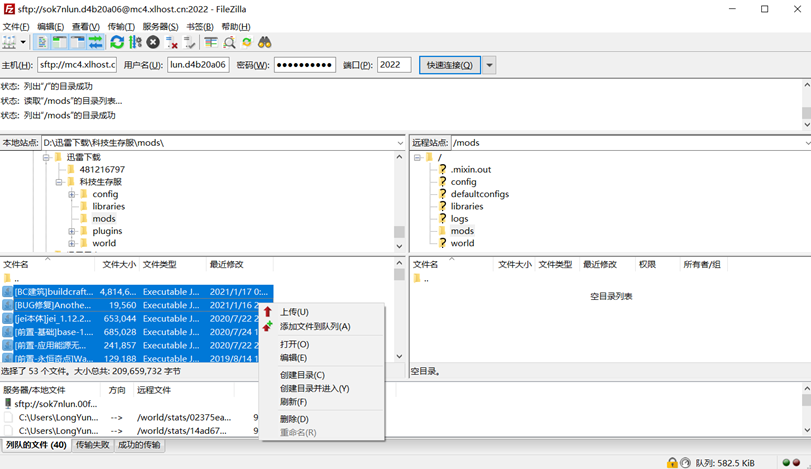Select the 481216797 local folder
Screen dimensions: 811x469
(102, 169)
